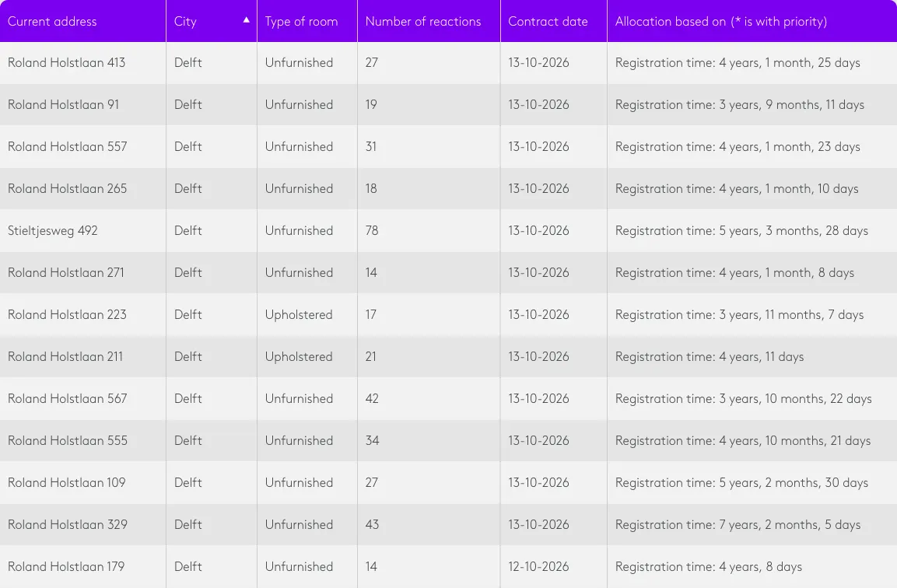Click the reactions count 78 for Stieltjesweg 492
The height and width of the screenshot is (588, 897).
coord(372,230)
